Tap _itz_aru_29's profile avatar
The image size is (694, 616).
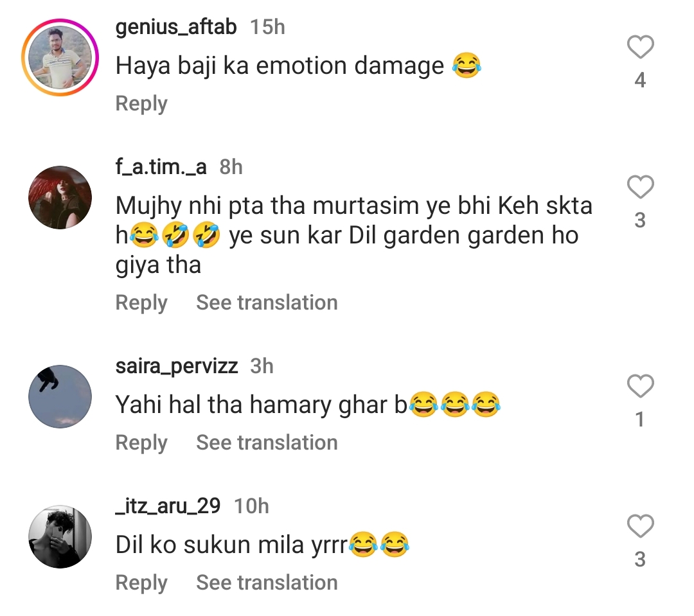point(60,536)
